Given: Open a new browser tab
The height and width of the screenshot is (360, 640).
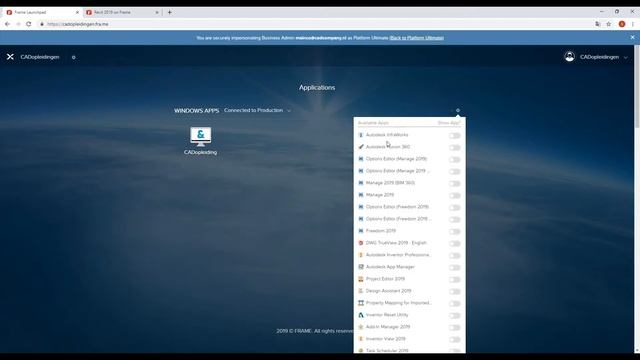Looking at the screenshot, I should 170,12.
